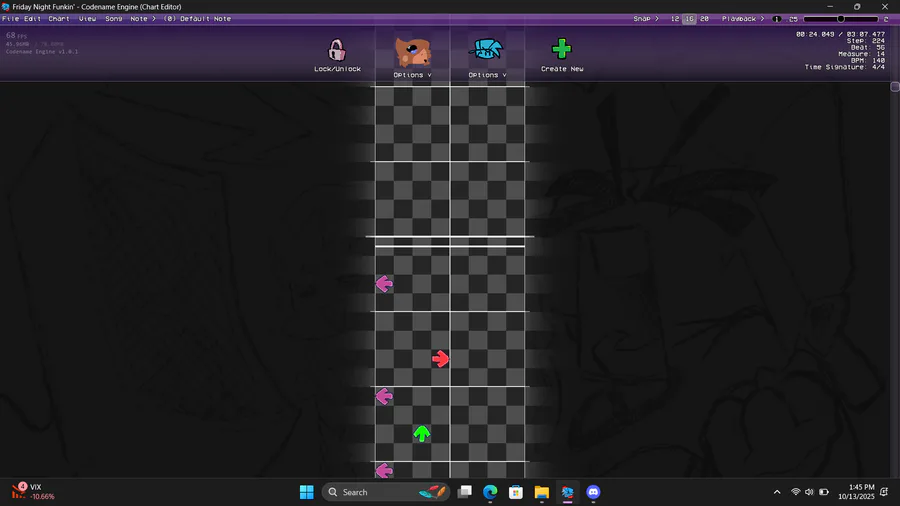Click the 'BPM: 140' readout
The width and height of the screenshot is (900, 506).
pos(868,60)
